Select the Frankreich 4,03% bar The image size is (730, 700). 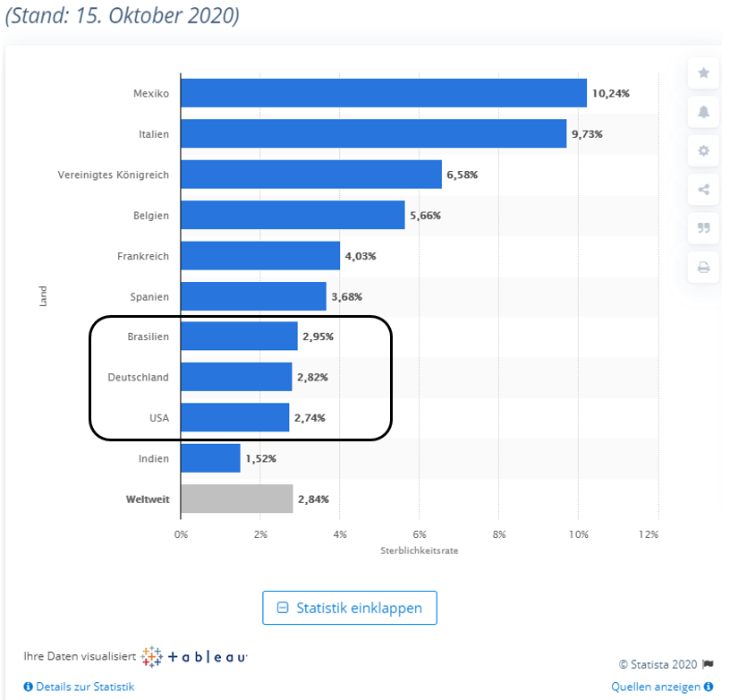pos(259,256)
